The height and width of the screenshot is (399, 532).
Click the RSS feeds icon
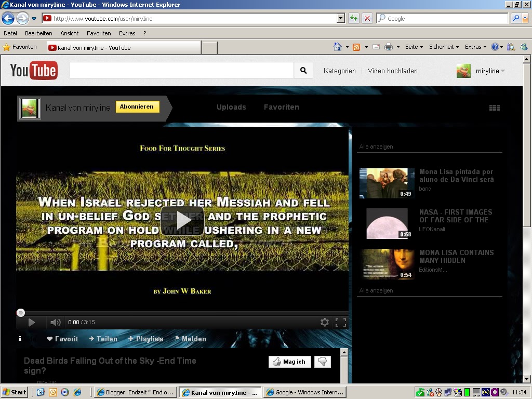356,47
